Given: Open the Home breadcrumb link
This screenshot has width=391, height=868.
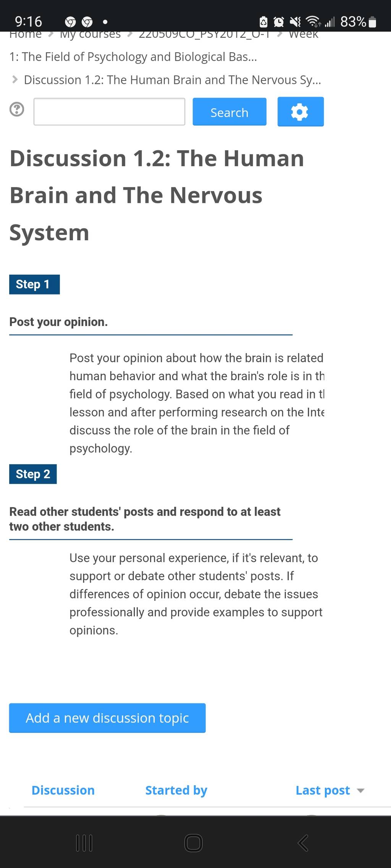Looking at the screenshot, I should [26, 35].
